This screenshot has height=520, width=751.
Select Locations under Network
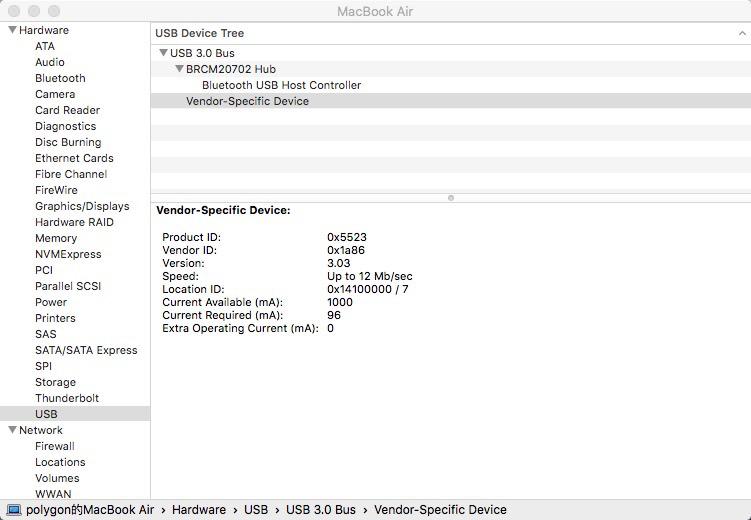point(60,462)
